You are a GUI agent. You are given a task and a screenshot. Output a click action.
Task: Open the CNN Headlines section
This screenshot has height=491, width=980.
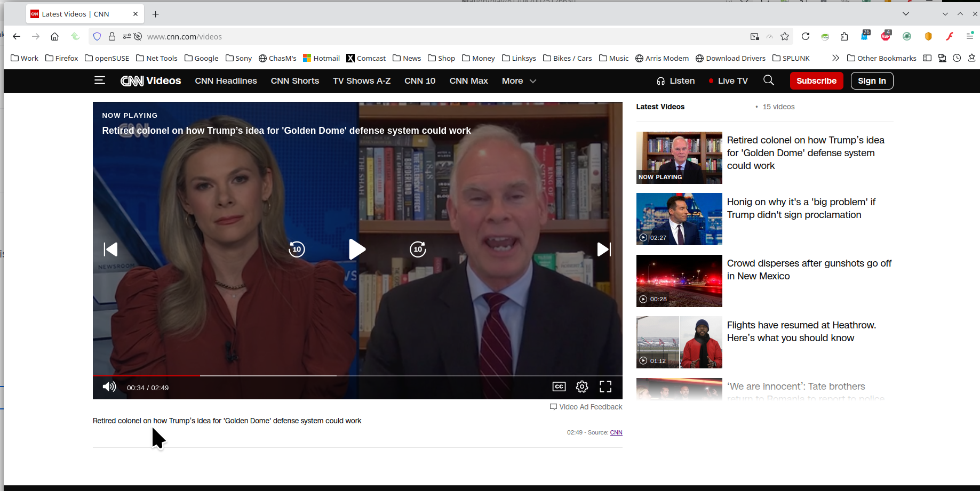[226, 81]
